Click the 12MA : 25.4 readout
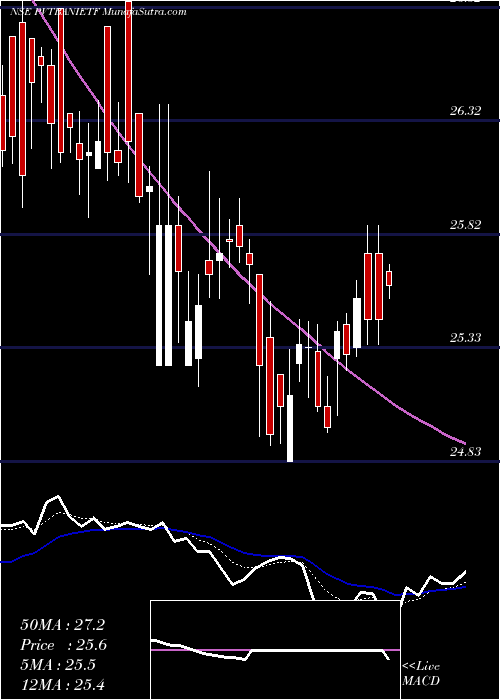 coord(62,684)
